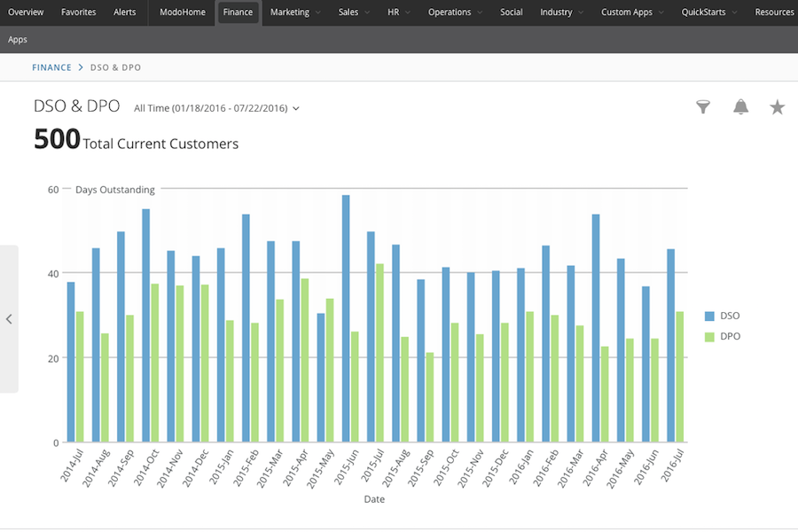
Task: Open the Alerts page
Action: click(x=125, y=12)
